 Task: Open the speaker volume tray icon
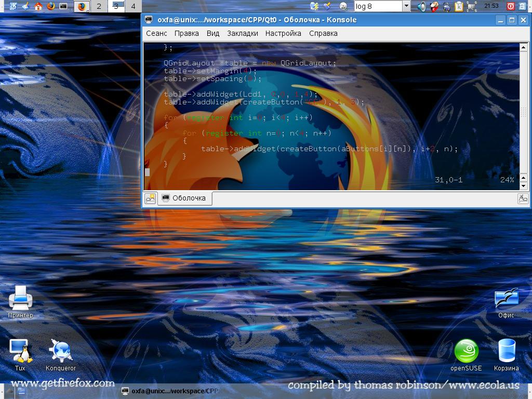tap(422, 6)
